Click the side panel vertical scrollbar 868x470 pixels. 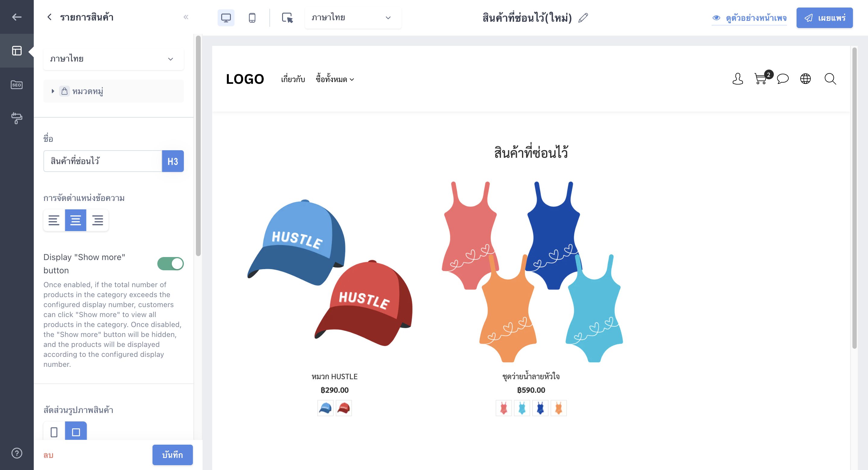pos(198,145)
